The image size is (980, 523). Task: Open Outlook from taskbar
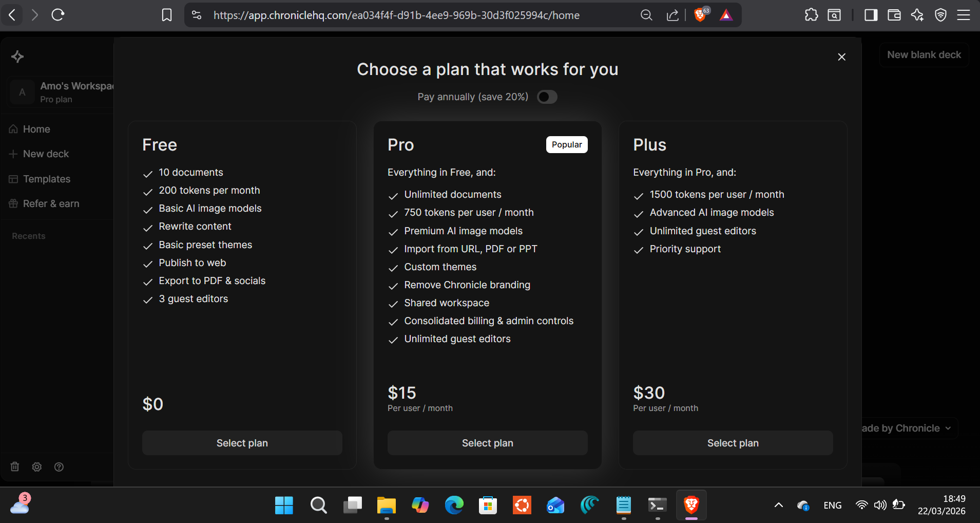[555, 506]
